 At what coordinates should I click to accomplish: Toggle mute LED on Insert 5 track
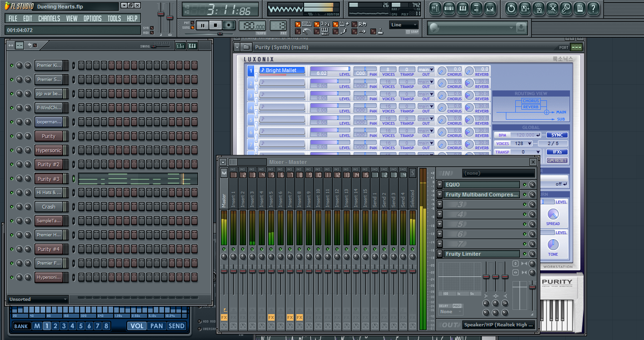(271, 249)
